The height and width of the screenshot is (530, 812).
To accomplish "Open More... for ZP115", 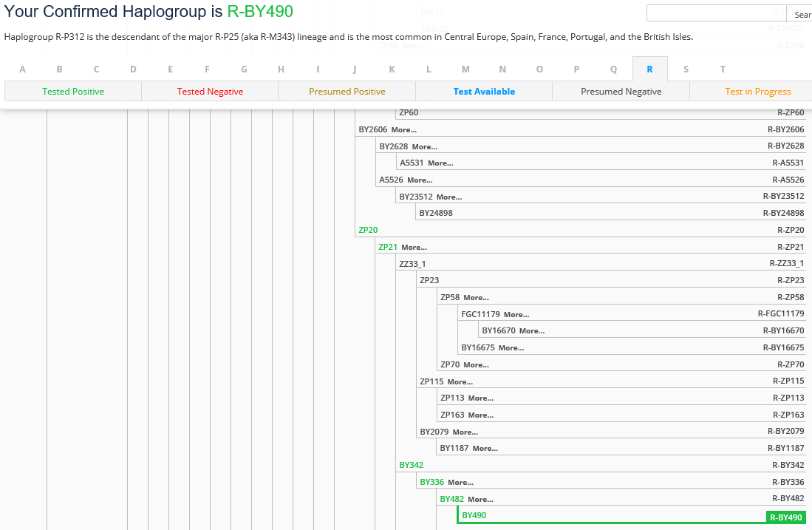I will 460,382.
